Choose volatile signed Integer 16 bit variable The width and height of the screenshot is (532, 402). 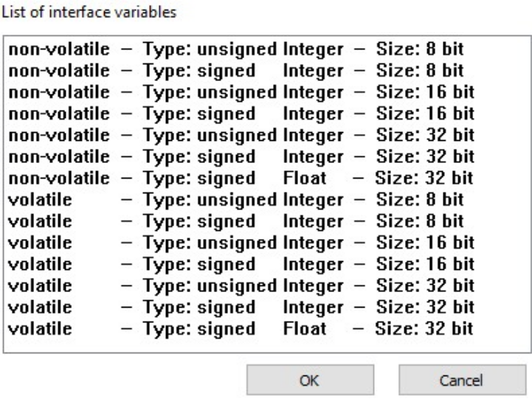(x=241, y=264)
